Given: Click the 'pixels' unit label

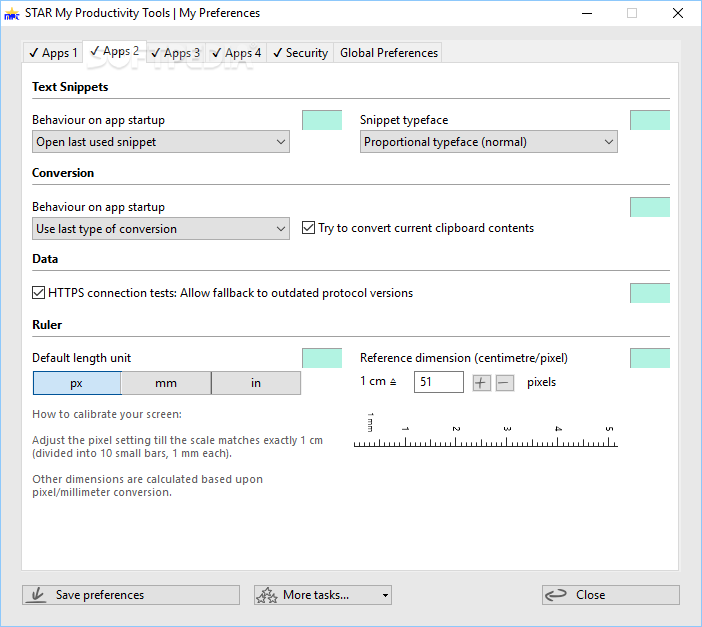Looking at the screenshot, I should [x=541, y=382].
